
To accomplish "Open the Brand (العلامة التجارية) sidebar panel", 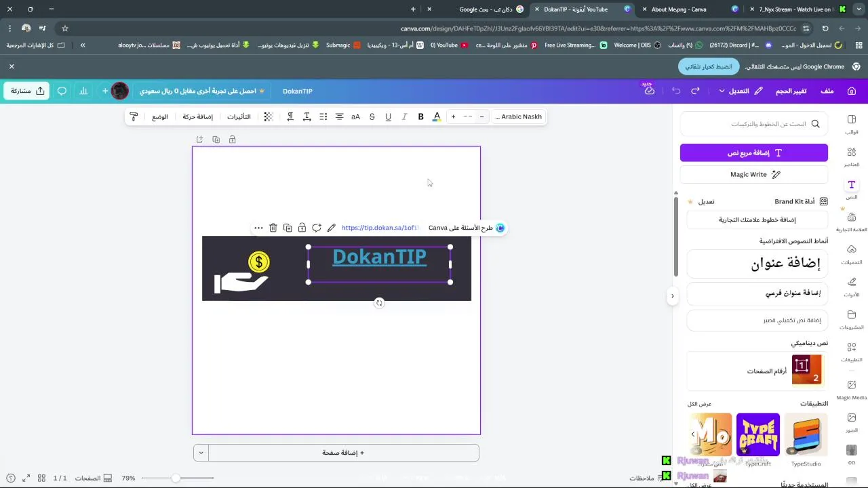I will tap(852, 222).
